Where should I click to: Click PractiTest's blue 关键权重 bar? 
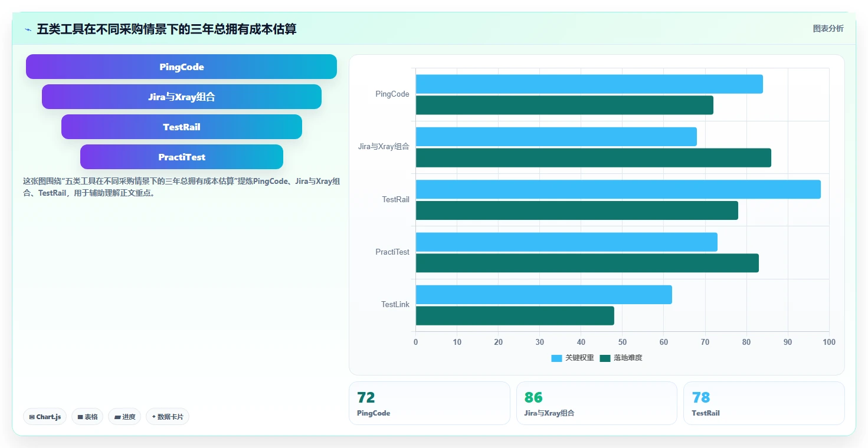tap(566, 242)
